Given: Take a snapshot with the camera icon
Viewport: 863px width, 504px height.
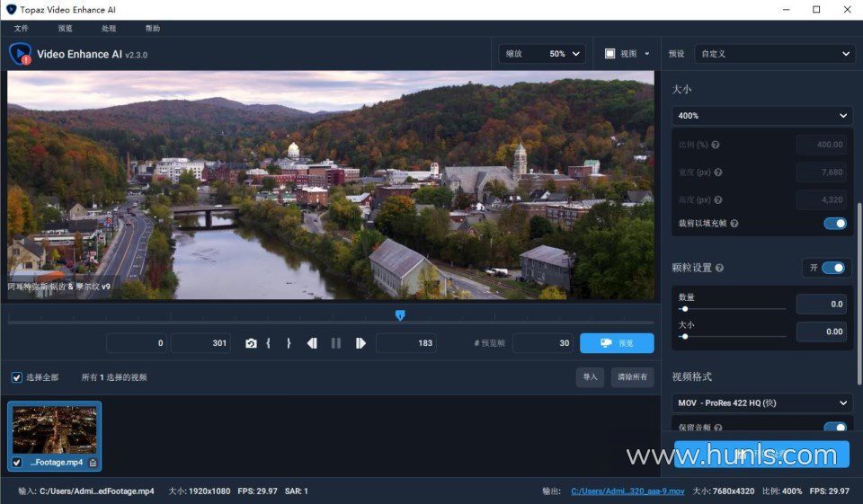Looking at the screenshot, I should [251, 343].
